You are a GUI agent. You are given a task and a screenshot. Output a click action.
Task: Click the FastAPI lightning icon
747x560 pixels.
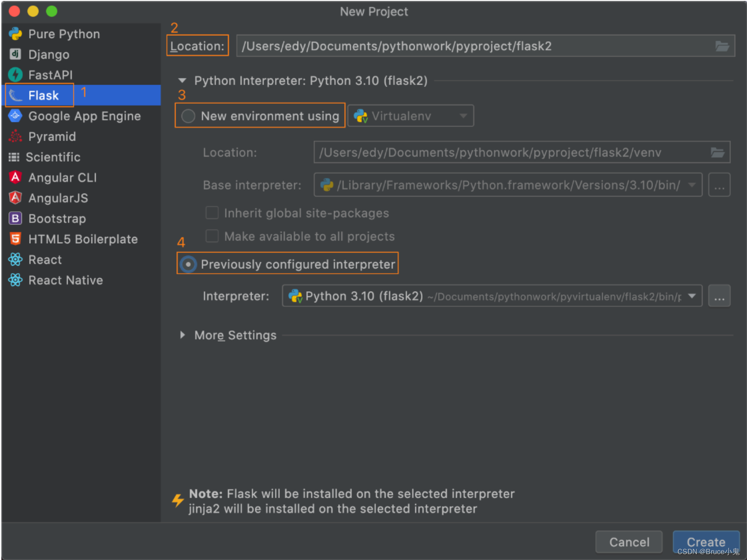[15, 75]
